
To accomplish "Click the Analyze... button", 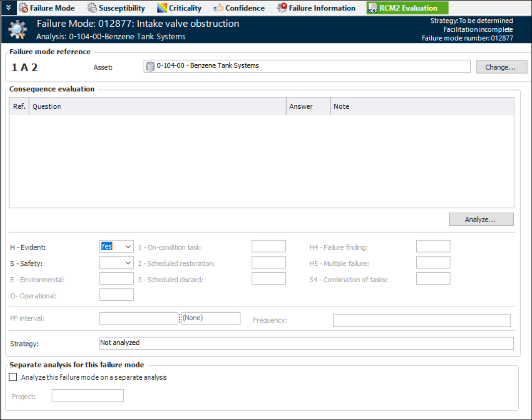I will (x=481, y=219).
